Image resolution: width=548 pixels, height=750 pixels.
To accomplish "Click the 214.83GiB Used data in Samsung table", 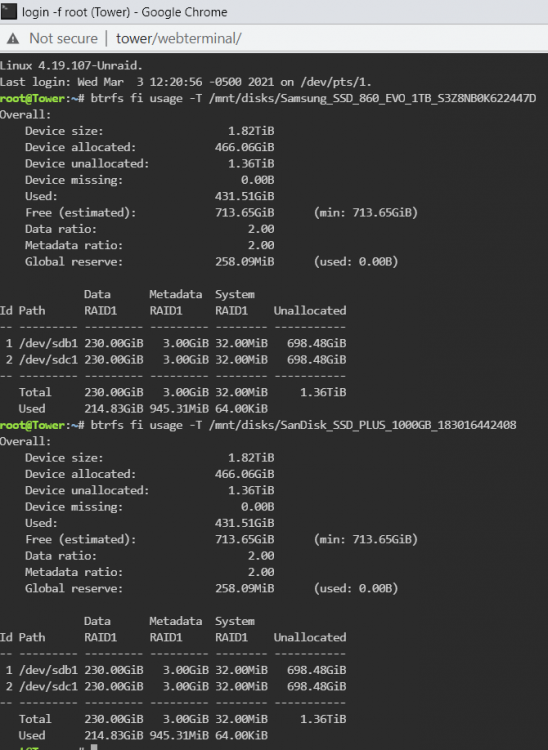I will [114, 409].
